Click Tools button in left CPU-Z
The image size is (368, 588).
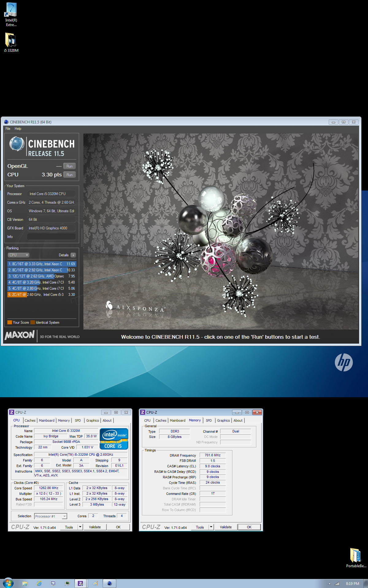pyautogui.click(x=69, y=527)
